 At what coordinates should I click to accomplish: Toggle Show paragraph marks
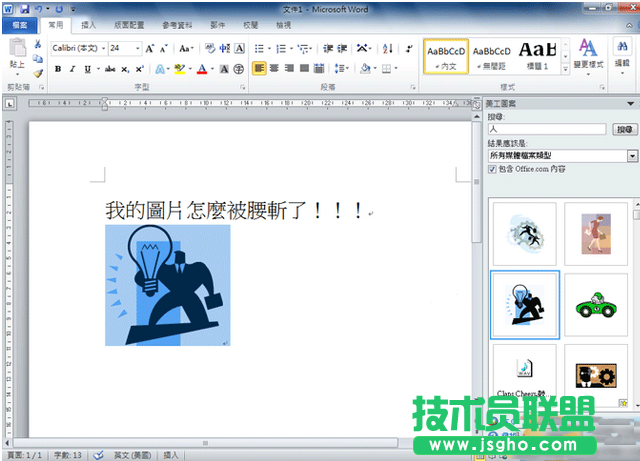pos(409,49)
